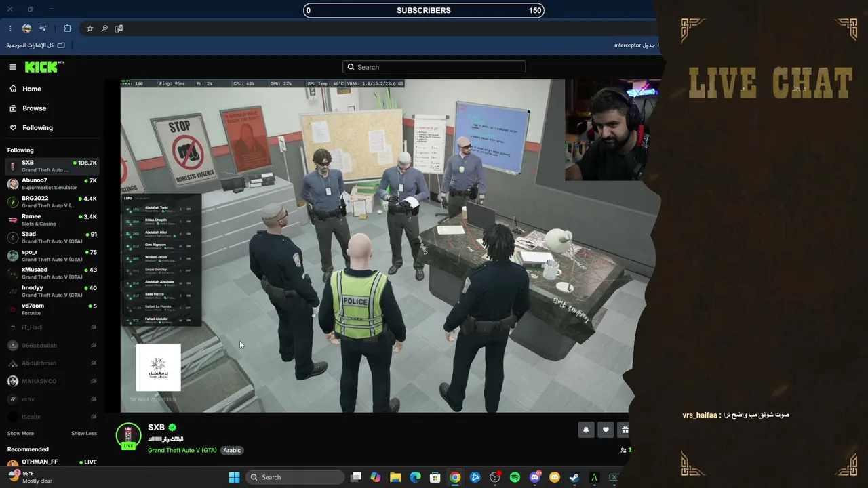868x488 pixels.
Task: Open the Chrome profile avatar
Action: pyautogui.click(x=26, y=28)
